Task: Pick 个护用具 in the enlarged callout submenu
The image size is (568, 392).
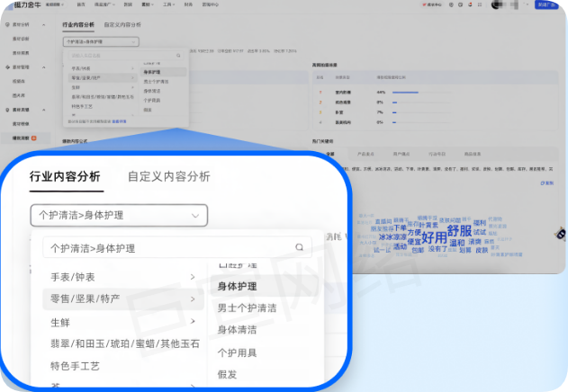Action: point(237,353)
